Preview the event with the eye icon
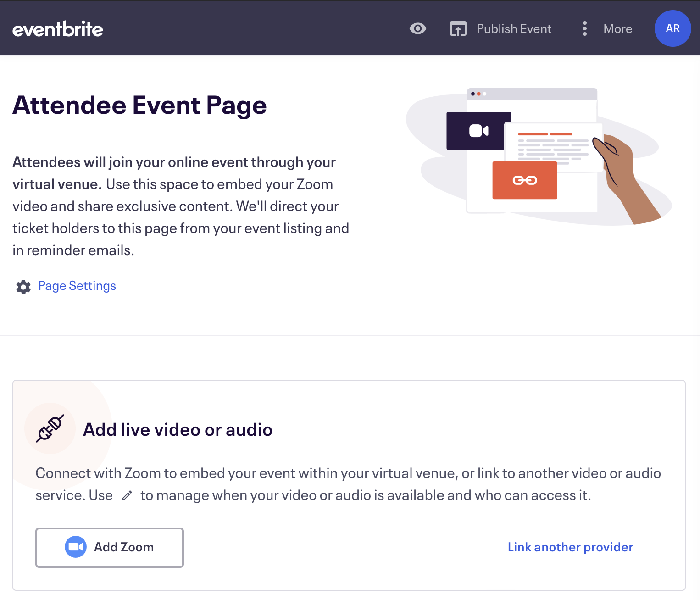The width and height of the screenshot is (700, 600). [x=418, y=28]
